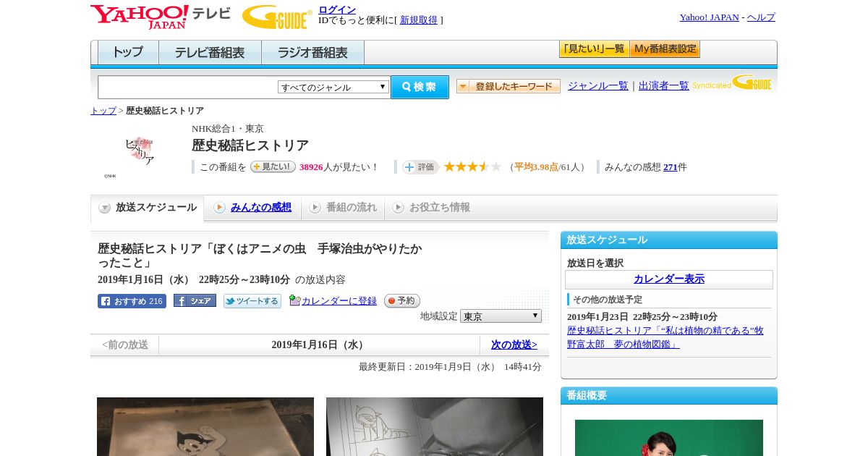Select the みんなの感想 tab
The width and height of the screenshot is (868, 456).
point(252,208)
